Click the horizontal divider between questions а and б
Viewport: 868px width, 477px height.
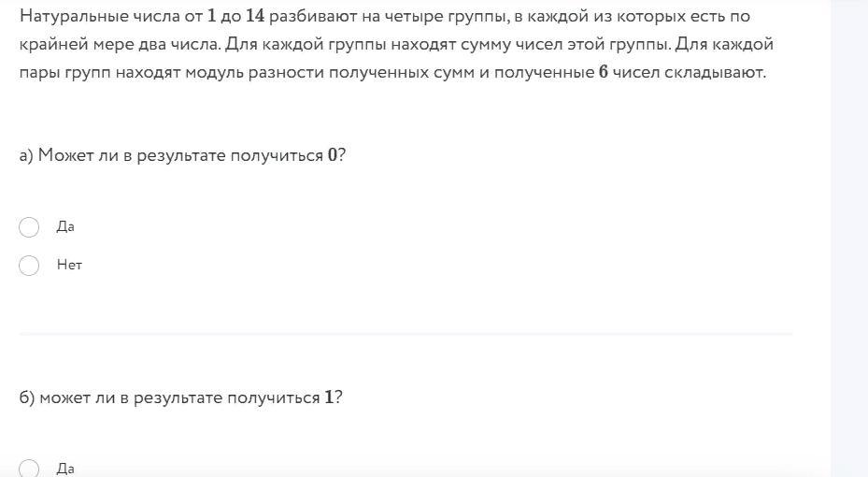point(406,334)
